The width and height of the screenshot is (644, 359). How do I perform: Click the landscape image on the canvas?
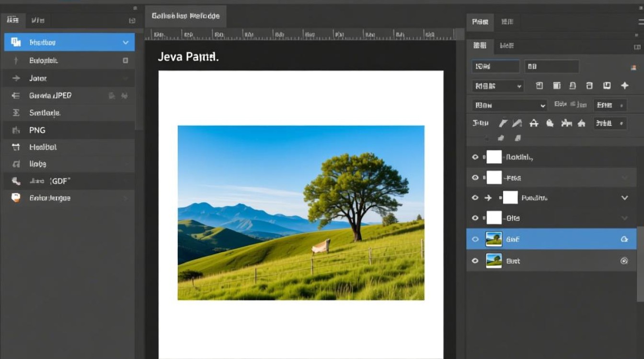tap(301, 213)
